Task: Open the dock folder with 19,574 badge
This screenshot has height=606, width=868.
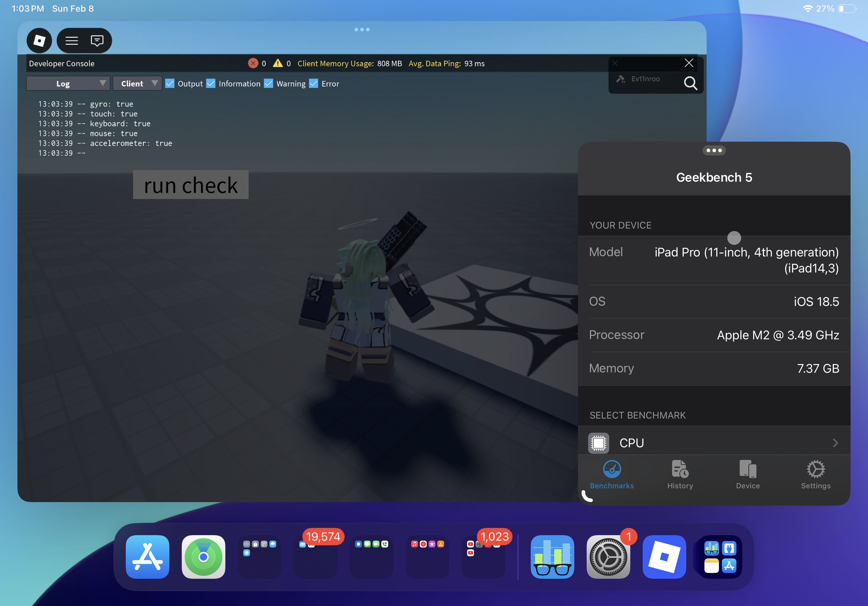Action: tap(315, 557)
